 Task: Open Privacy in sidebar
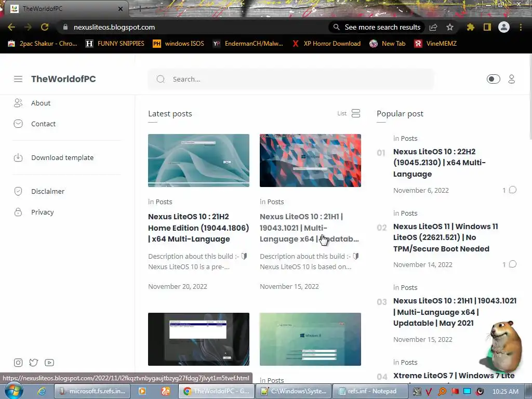[x=43, y=212]
